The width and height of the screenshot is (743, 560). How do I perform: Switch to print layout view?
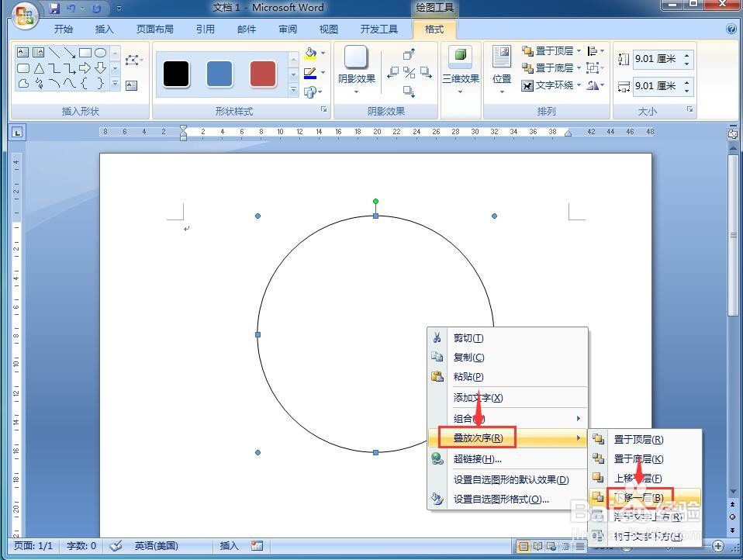[524, 546]
